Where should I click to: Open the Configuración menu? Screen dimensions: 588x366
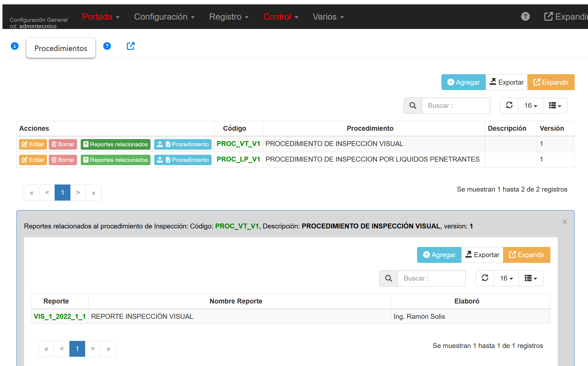pos(164,17)
